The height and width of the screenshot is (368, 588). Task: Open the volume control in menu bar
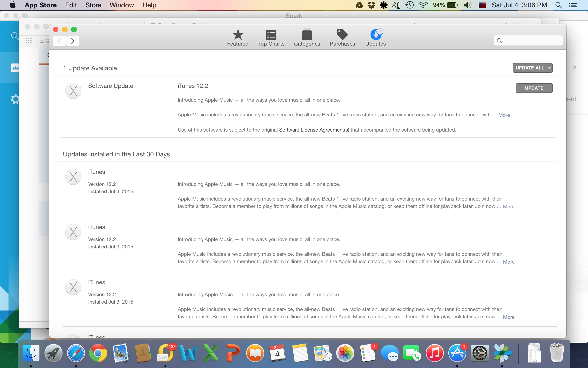pos(467,5)
